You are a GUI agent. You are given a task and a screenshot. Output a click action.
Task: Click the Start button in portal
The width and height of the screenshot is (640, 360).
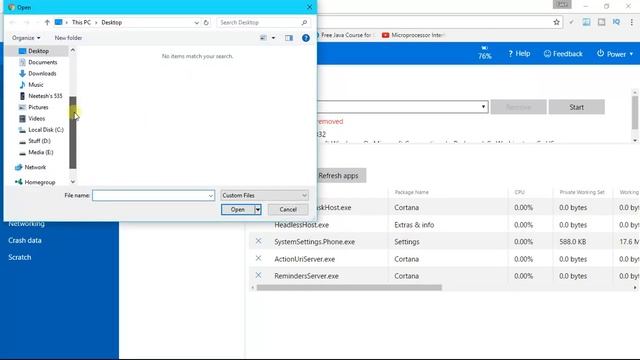tap(576, 107)
